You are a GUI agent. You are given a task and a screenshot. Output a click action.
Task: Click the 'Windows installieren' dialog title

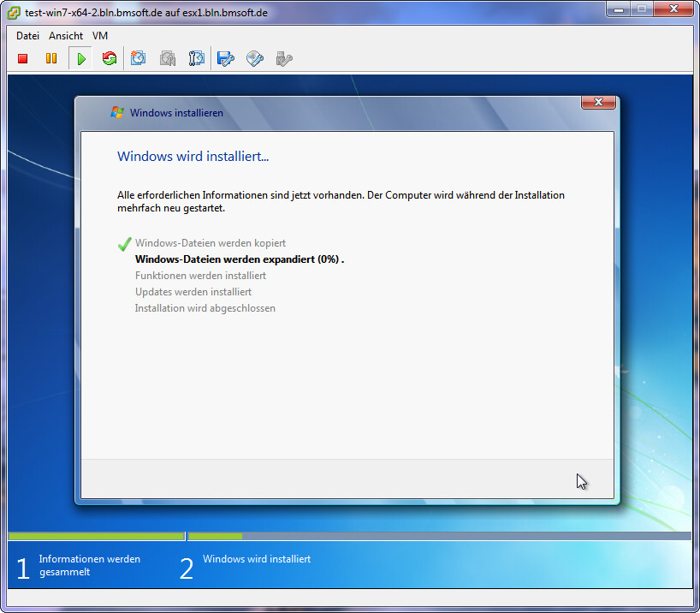pyautogui.click(x=176, y=113)
